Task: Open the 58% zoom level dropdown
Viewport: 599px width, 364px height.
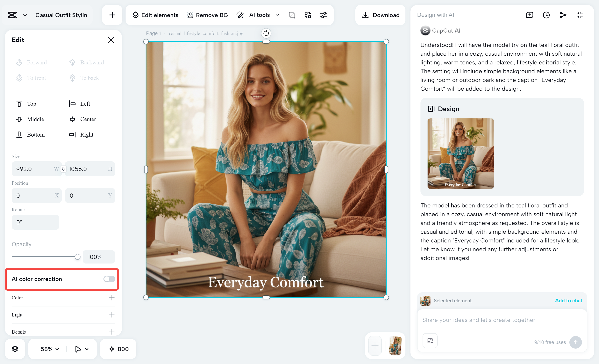Action: click(50, 349)
